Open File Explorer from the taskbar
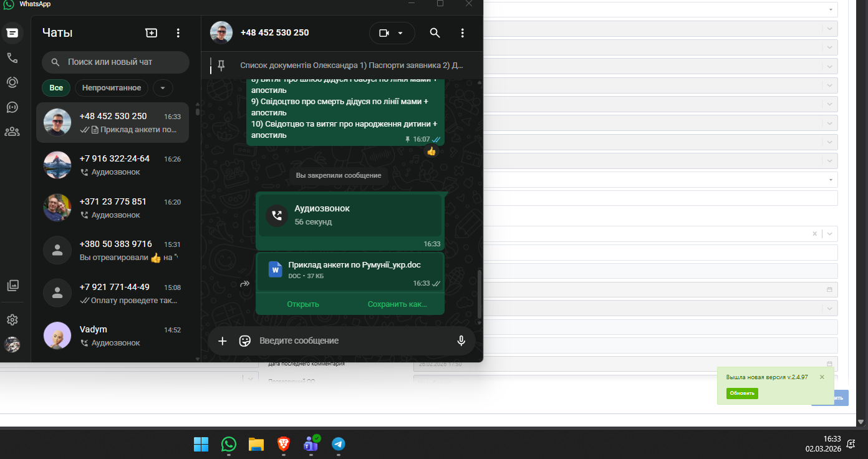The width and height of the screenshot is (868, 459). pyautogui.click(x=256, y=444)
